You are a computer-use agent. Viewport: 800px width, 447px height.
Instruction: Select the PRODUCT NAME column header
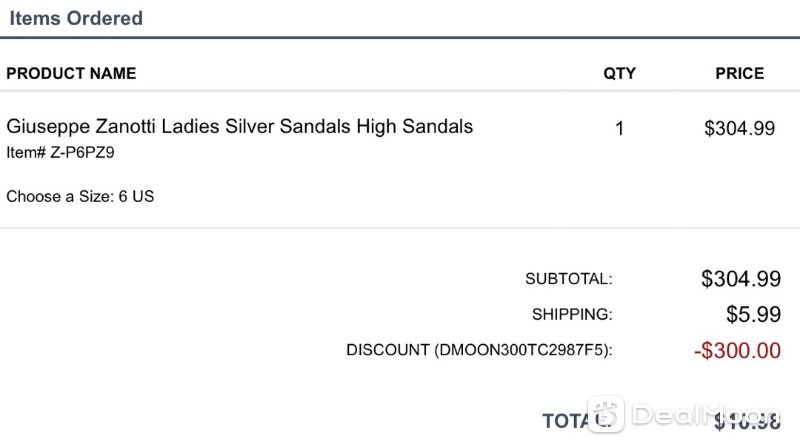71,73
